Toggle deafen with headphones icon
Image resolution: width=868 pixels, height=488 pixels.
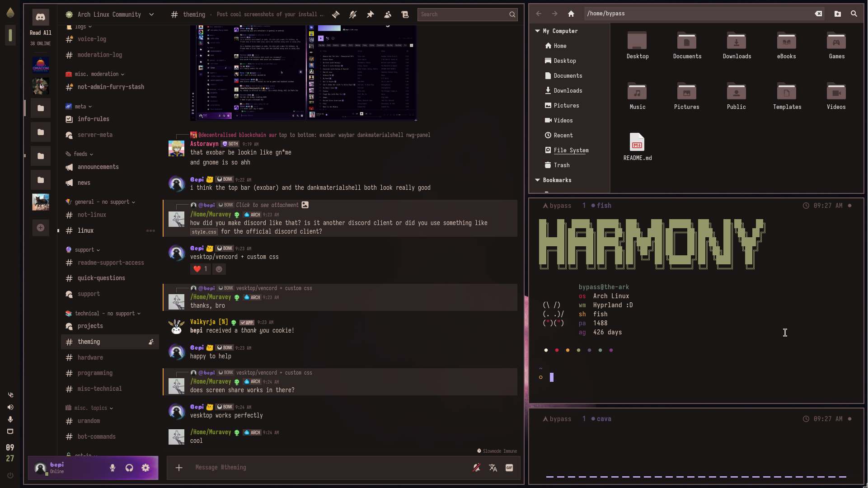(129, 468)
